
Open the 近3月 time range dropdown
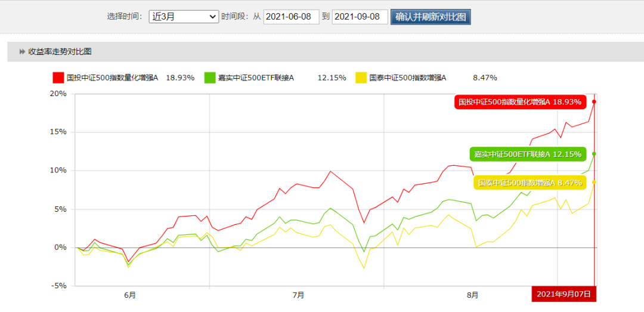(184, 17)
